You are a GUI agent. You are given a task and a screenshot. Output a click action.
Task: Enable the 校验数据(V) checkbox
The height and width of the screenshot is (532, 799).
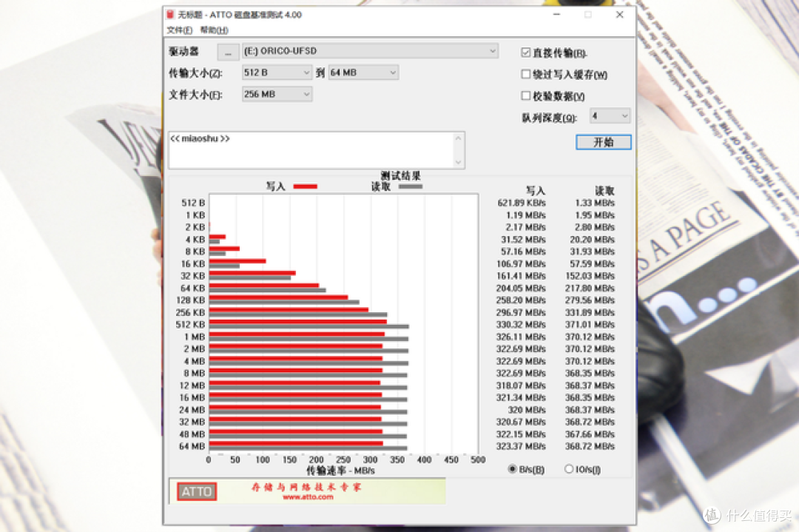tap(526, 95)
